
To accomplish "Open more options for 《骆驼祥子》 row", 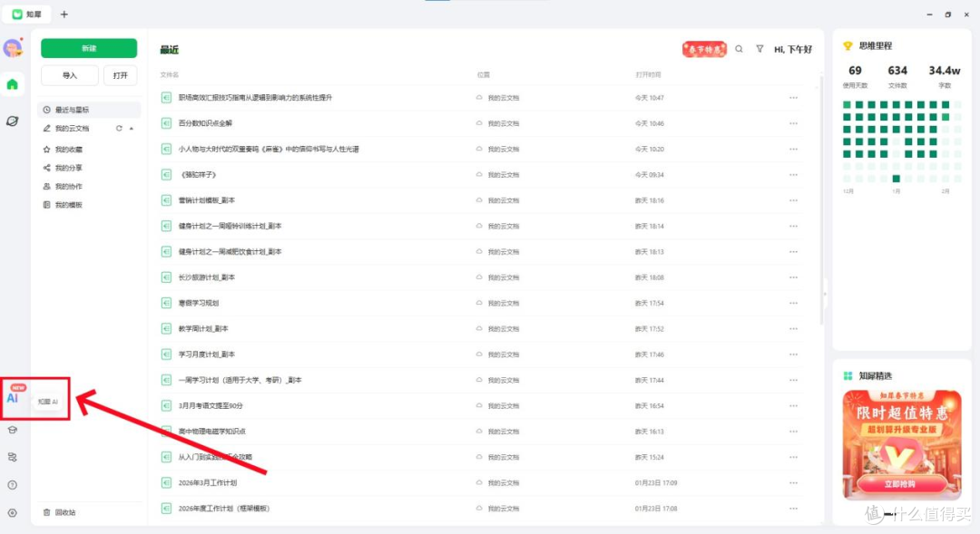I will point(793,175).
